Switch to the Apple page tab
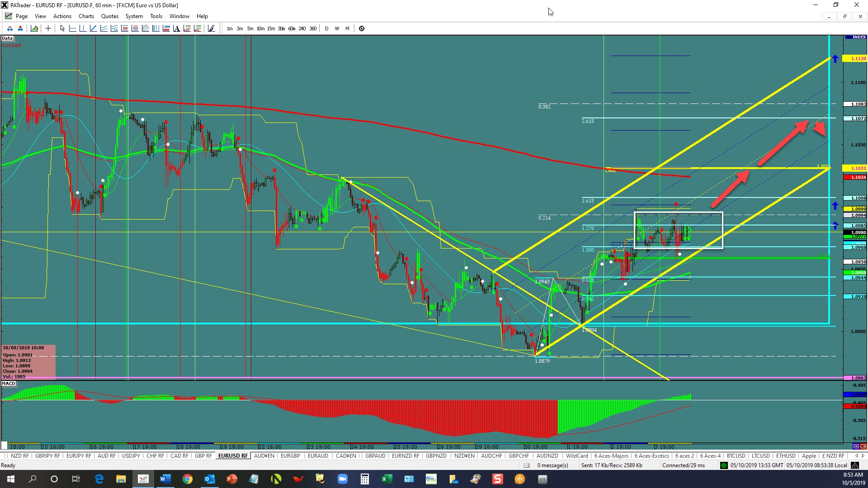This screenshot has width=868, height=488. pos(809,456)
